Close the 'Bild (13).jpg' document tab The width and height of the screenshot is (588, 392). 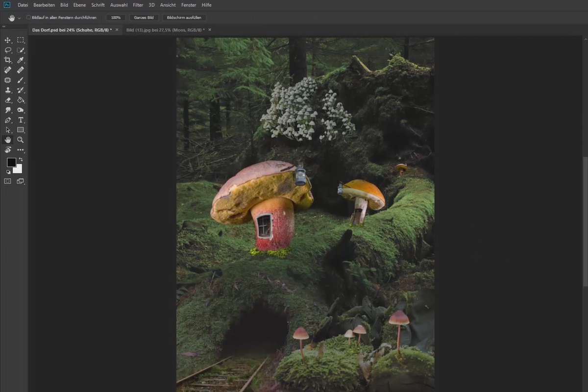(x=210, y=30)
